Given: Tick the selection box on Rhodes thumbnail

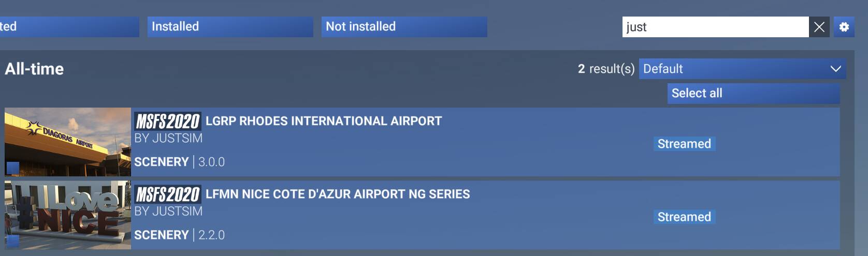Looking at the screenshot, I should pyautogui.click(x=13, y=168).
